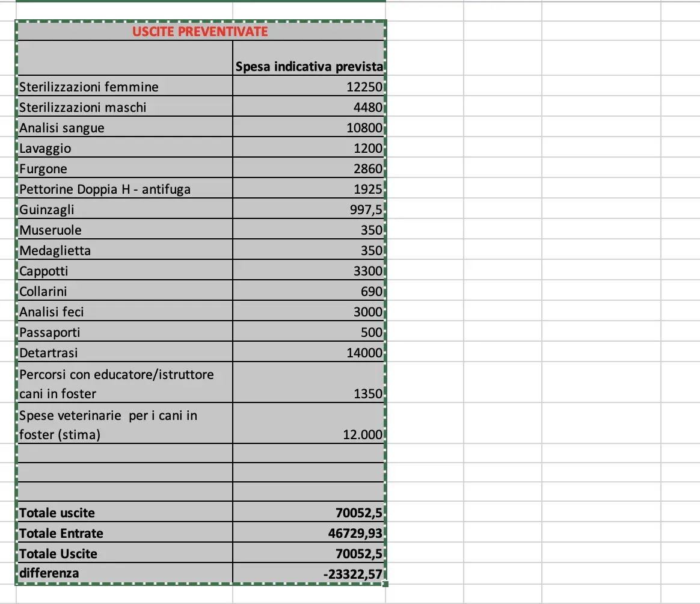Click the cell with value 14000
Screen dimensions: 700x604
click(308, 353)
